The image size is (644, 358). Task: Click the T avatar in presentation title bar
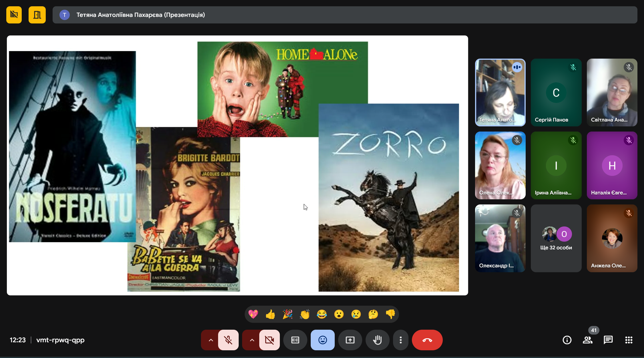[x=65, y=15]
